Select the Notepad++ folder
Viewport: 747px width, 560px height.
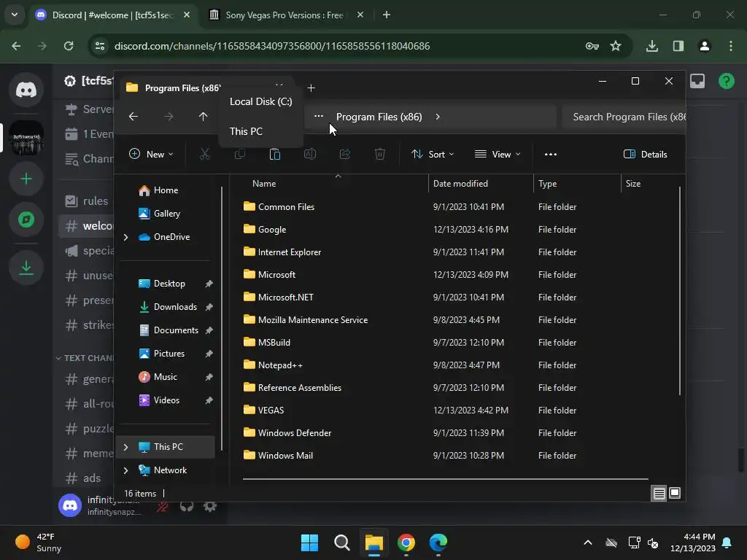(x=280, y=365)
